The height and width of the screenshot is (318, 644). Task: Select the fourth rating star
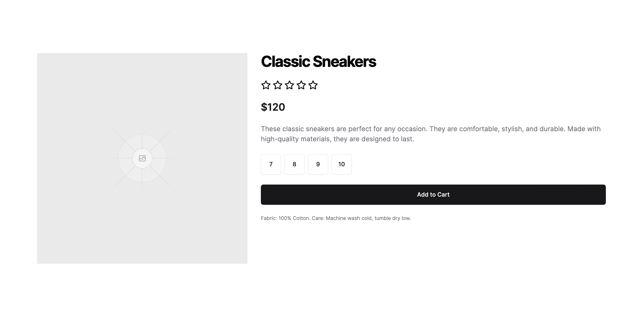301,85
